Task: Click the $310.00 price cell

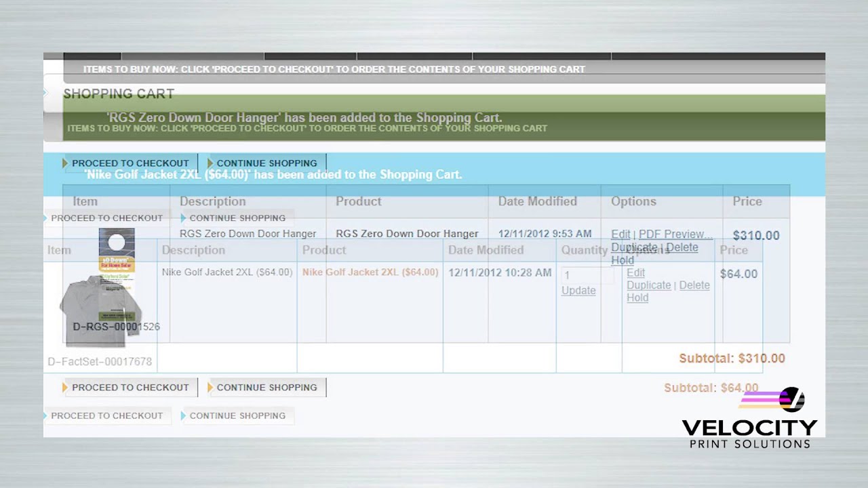Action: [756, 236]
